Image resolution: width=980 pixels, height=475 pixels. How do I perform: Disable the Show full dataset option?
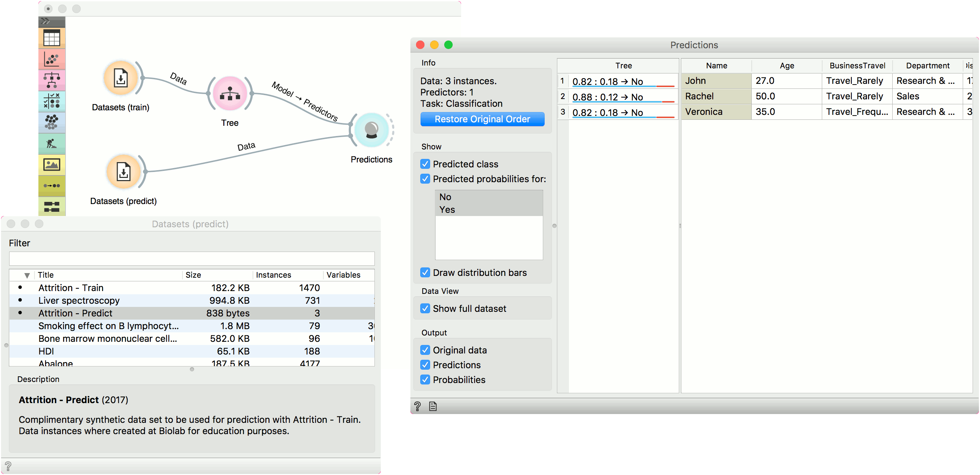point(425,308)
